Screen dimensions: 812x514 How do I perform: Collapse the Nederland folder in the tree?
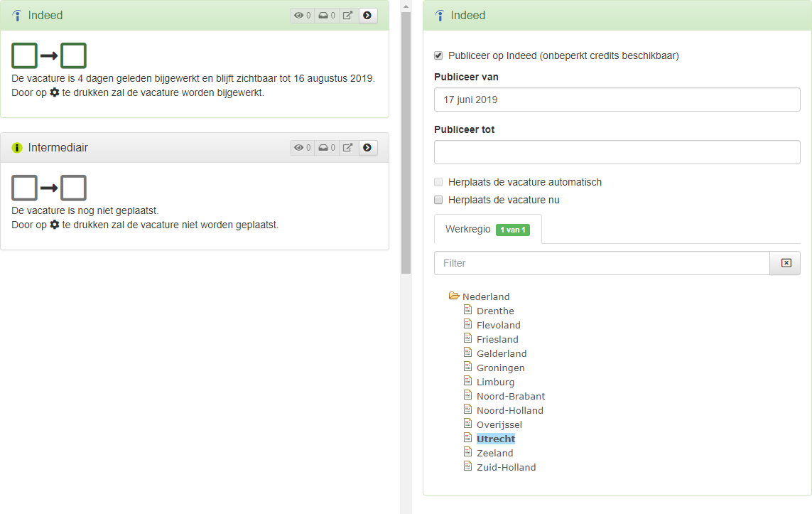point(454,296)
